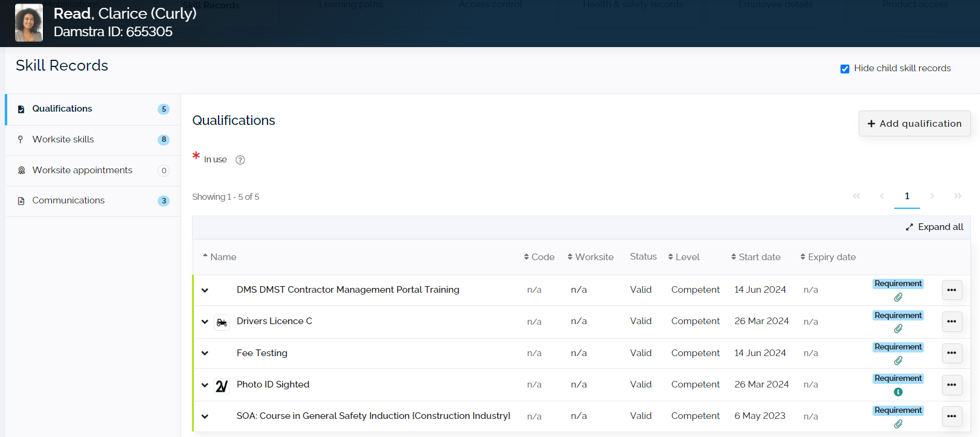The height and width of the screenshot is (437, 980).
Task: Click the In use help question mark icon
Action: [240, 160]
